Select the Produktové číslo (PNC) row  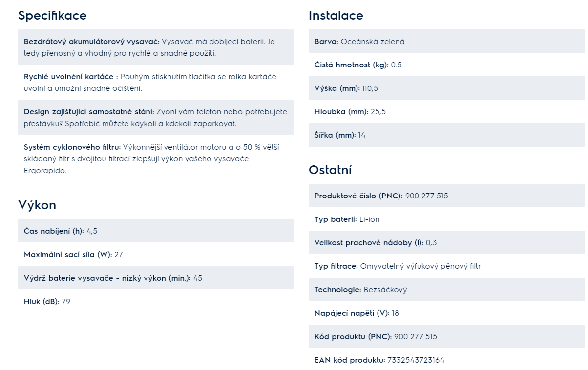pos(446,196)
